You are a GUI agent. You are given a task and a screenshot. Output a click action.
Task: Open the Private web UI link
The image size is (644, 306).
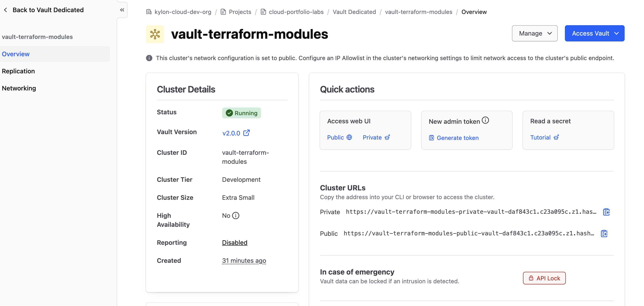point(376,137)
